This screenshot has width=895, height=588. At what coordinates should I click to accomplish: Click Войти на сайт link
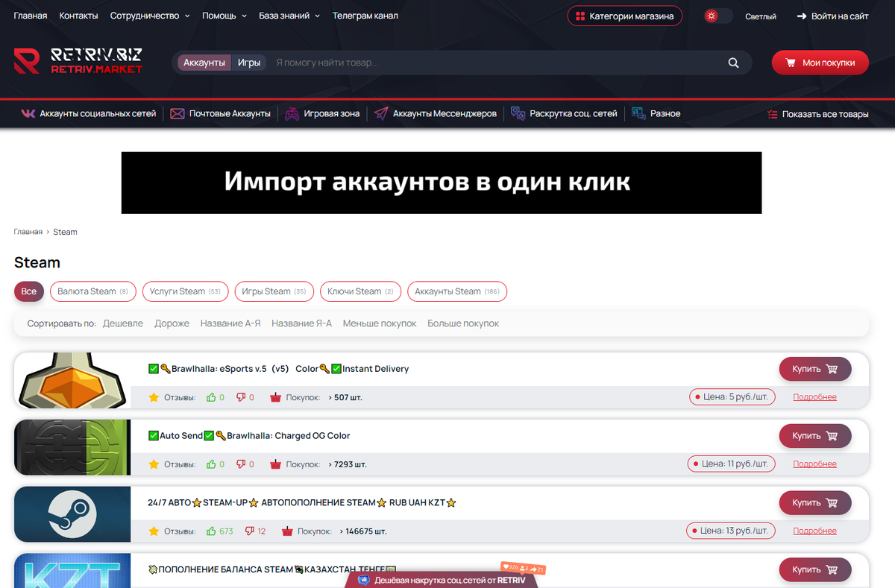click(x=832, y=16)
